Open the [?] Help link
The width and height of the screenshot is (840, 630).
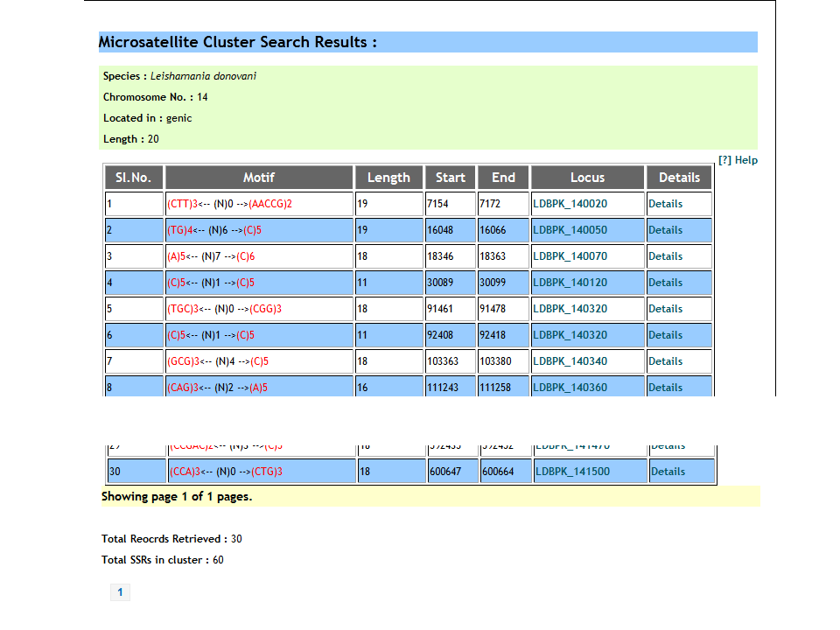(738, 160)
